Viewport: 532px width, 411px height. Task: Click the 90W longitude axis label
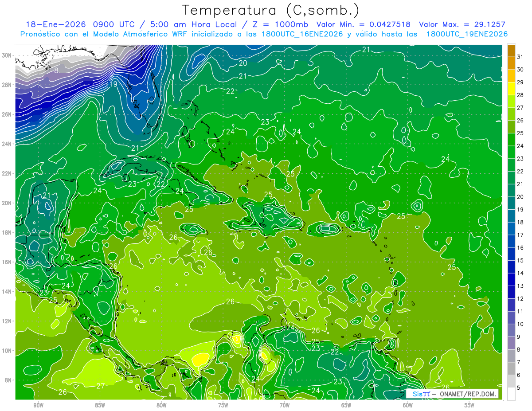pos(39,405)
